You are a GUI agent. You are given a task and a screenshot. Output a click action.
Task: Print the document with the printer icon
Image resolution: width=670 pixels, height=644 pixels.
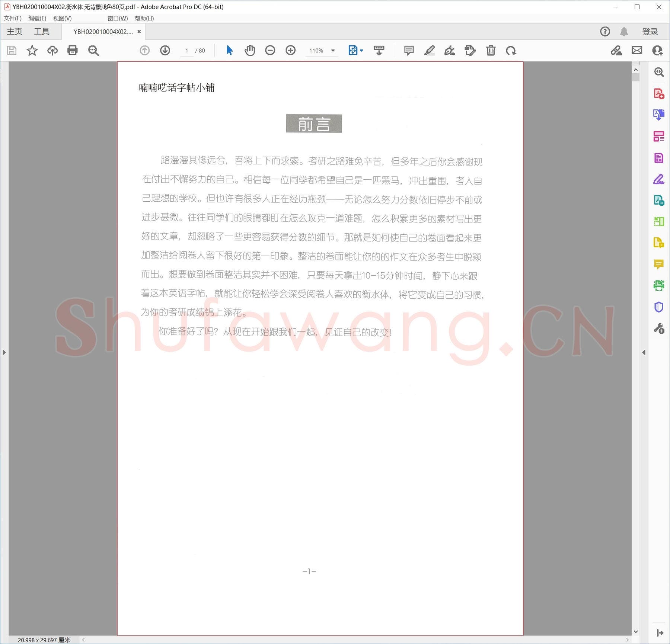point(73,50)
